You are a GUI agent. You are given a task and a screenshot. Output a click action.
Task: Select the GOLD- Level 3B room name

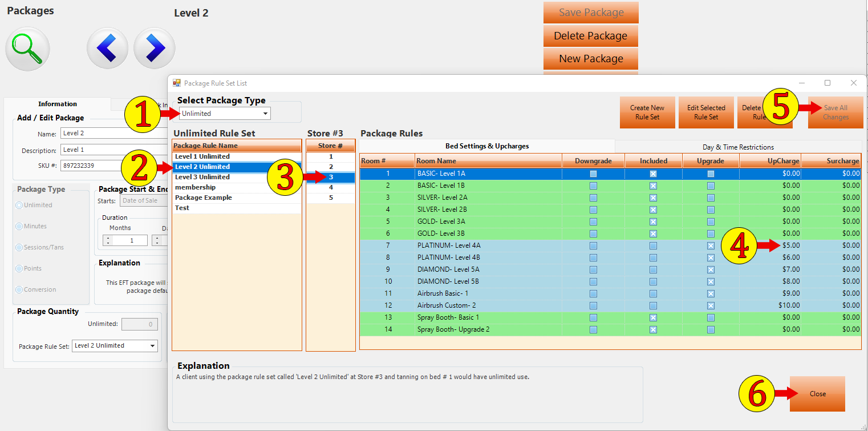(x=441, y=233)
